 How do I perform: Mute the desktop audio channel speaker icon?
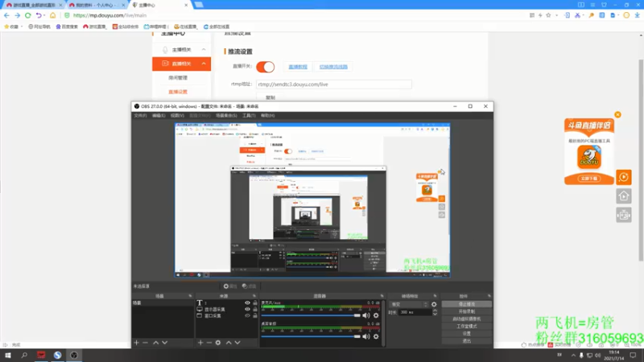tap(366, 336)
